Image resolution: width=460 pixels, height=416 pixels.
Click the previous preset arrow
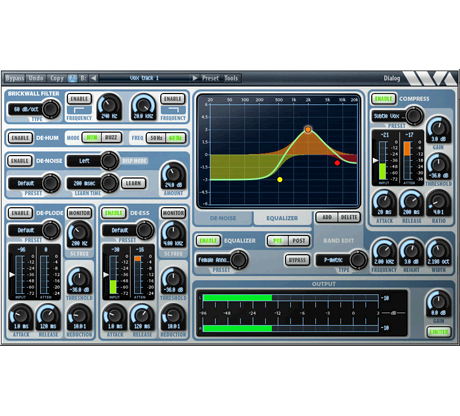coord(93,78)
